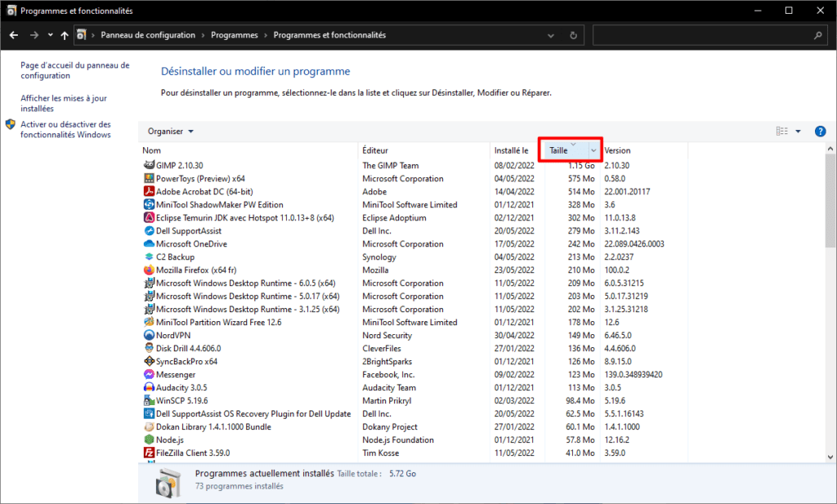Click the Adobe Acrobat DC icon
Viewport: 837px width, 504px height.
149,191
